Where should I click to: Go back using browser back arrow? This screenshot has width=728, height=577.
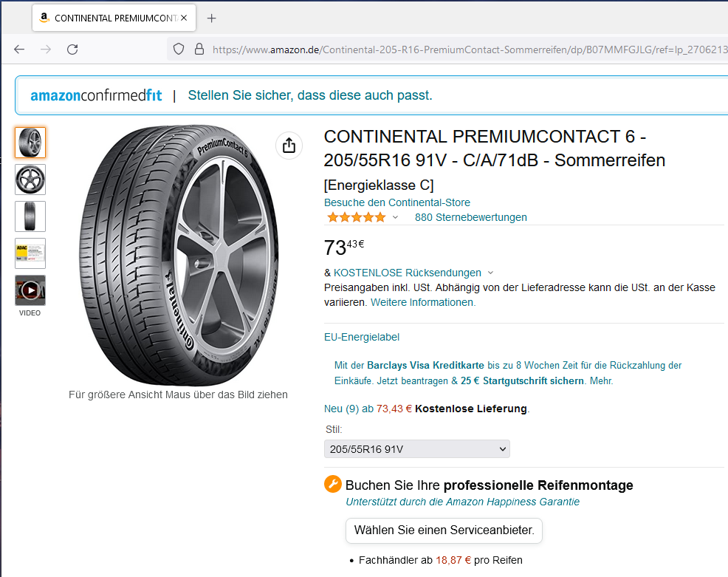tap(19, 49)
